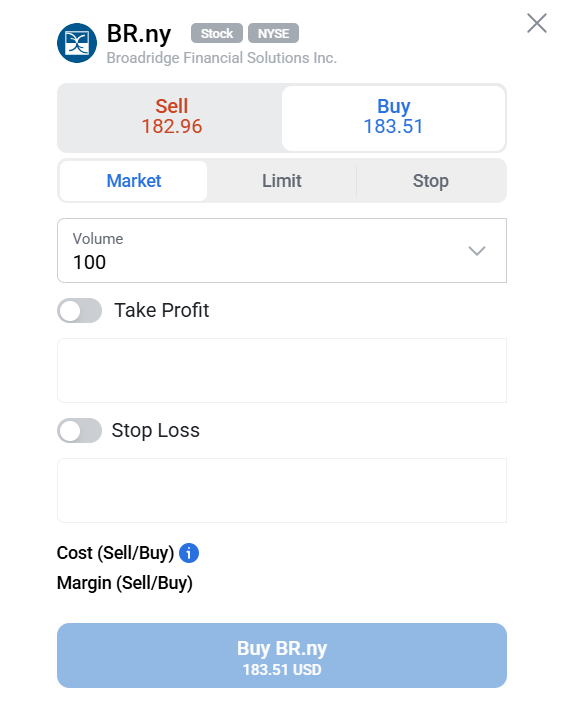Click the Take Profit price input

pyautogui.click(x=282, y=371)
